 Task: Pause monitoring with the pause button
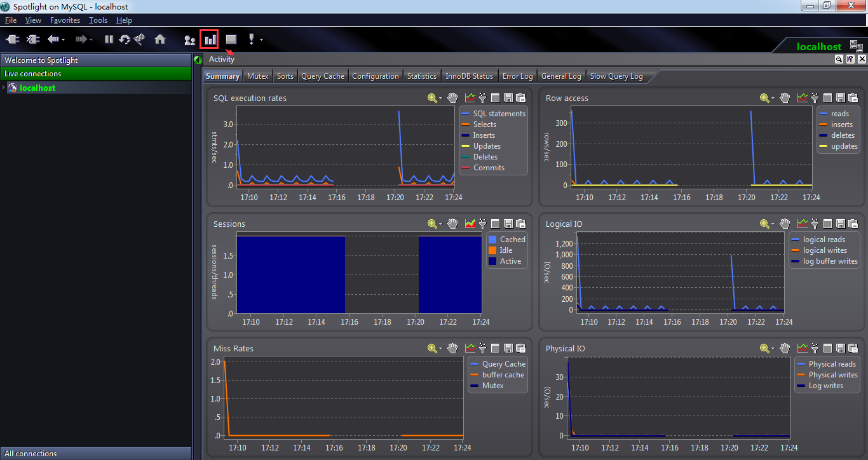(109, 39)
